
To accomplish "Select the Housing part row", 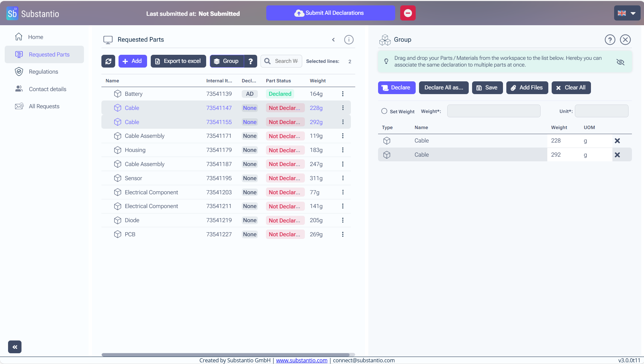I will pyautogui.click(x=135, y=150).
